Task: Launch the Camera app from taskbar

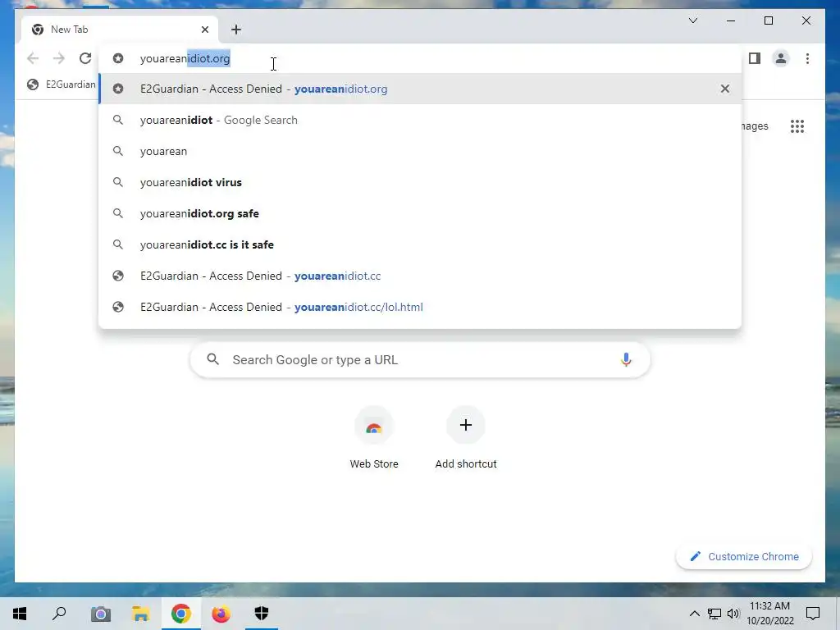Action: tap(100, 614)
